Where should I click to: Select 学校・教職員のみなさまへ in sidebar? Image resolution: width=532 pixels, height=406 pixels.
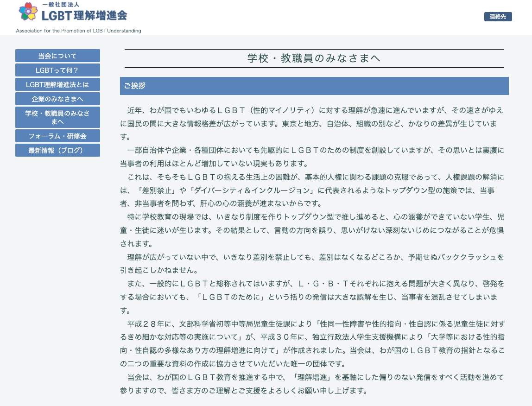coord(57,117)
